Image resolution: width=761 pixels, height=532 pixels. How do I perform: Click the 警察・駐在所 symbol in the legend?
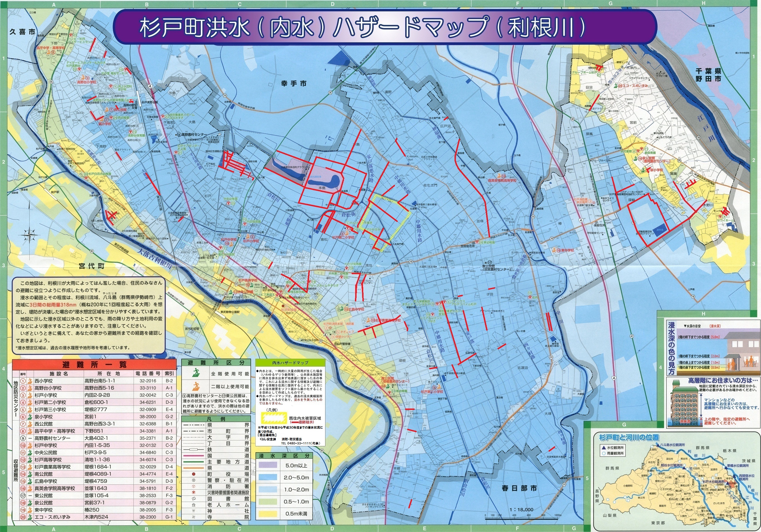tap(194, 480)
